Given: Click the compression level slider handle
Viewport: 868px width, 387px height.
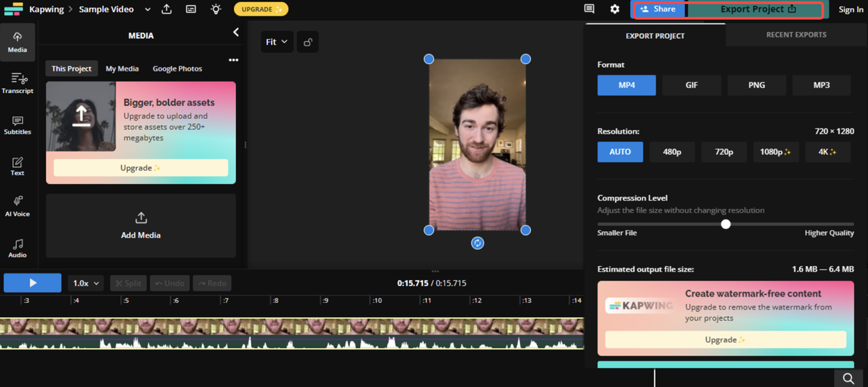Looking at the screenshot, I should pyautogui.click(x=726, y=224).
